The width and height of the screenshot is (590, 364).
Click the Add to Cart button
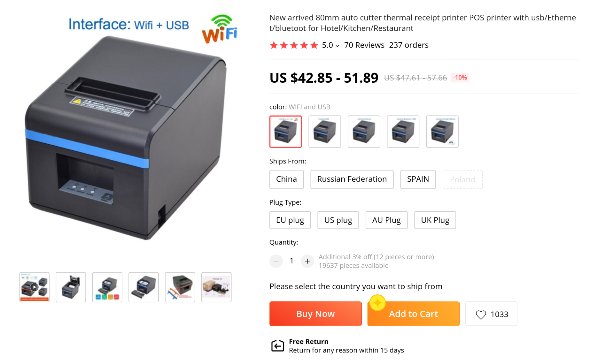point(414,314)
